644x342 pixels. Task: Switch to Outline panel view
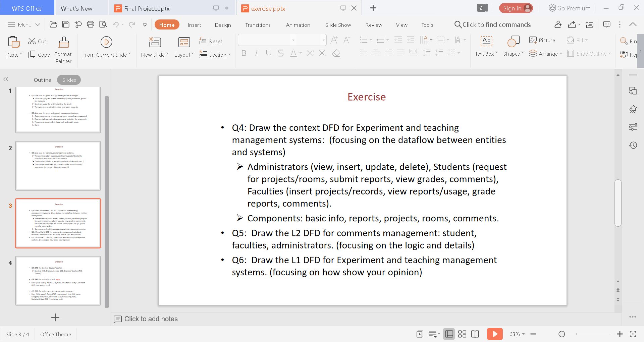click(42, 80)
